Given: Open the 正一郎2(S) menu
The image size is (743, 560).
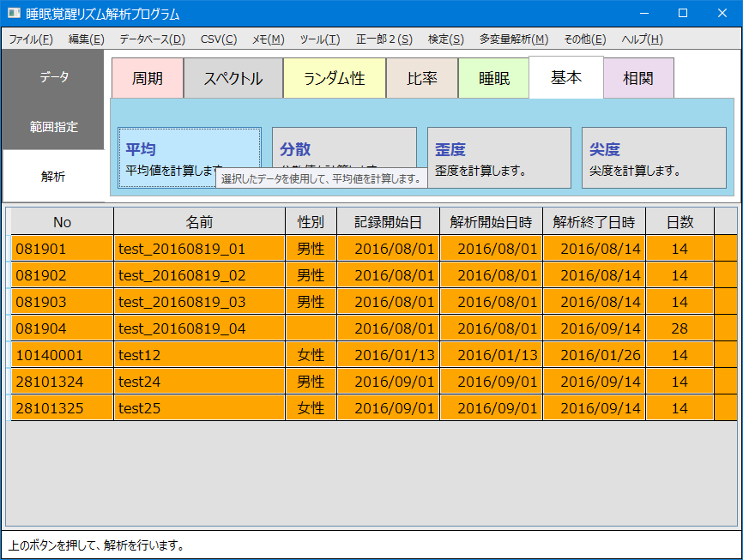Looking at the screenshot, I should (384, 39).
